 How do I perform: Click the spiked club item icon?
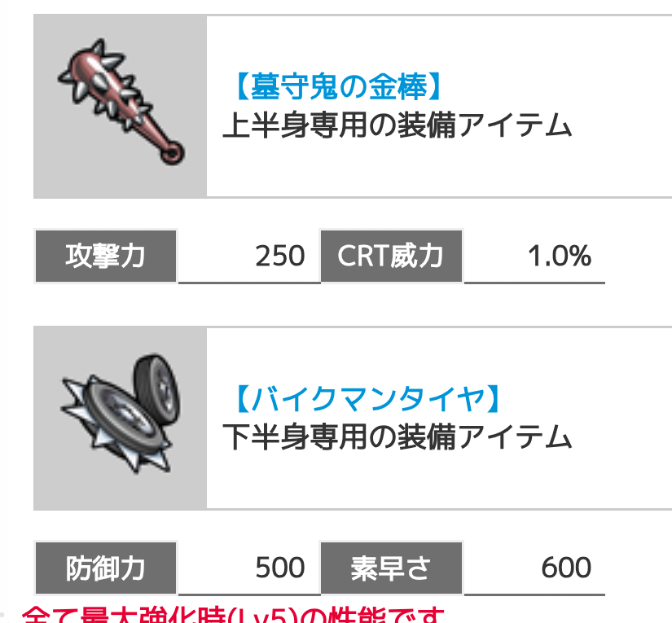click(121, 102)
